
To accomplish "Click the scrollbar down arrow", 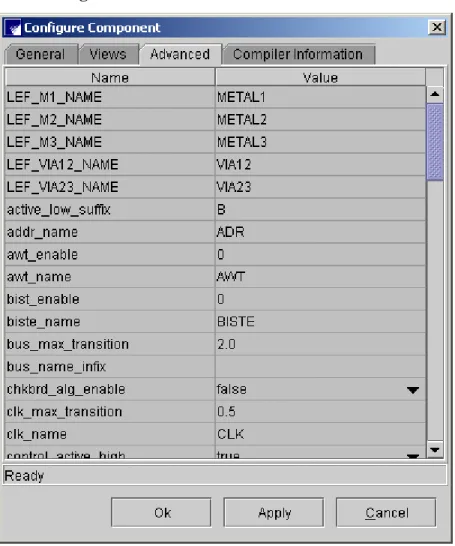I will [x=435, y=450].
